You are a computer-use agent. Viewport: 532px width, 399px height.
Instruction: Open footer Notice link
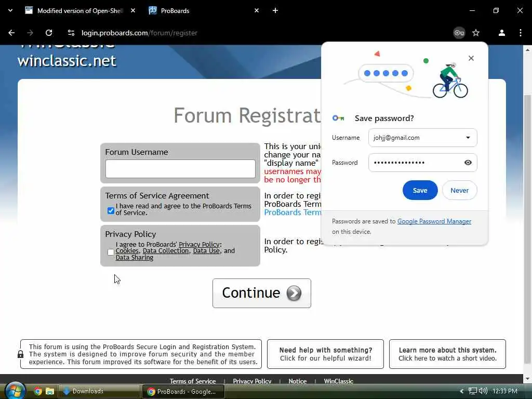click(298, 381)
